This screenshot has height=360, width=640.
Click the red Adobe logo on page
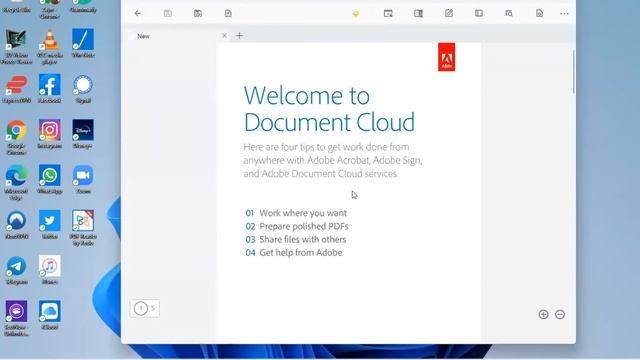tap(447, 57)
